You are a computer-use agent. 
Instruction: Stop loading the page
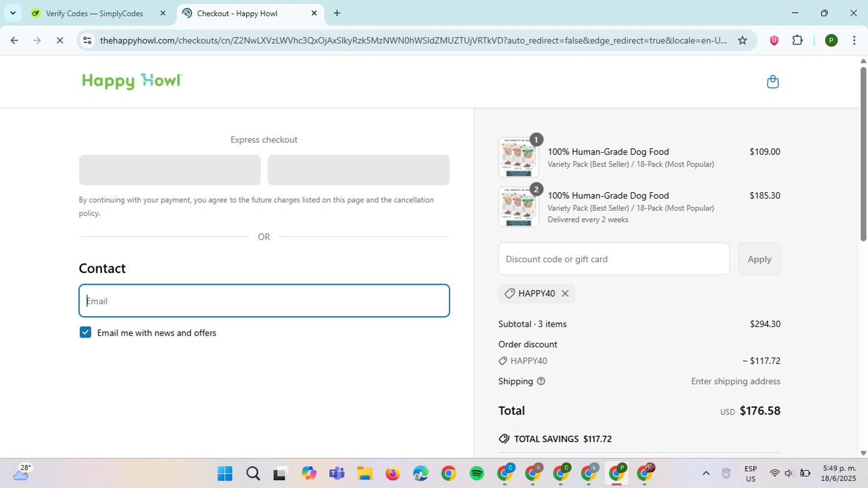coord(60,41)
